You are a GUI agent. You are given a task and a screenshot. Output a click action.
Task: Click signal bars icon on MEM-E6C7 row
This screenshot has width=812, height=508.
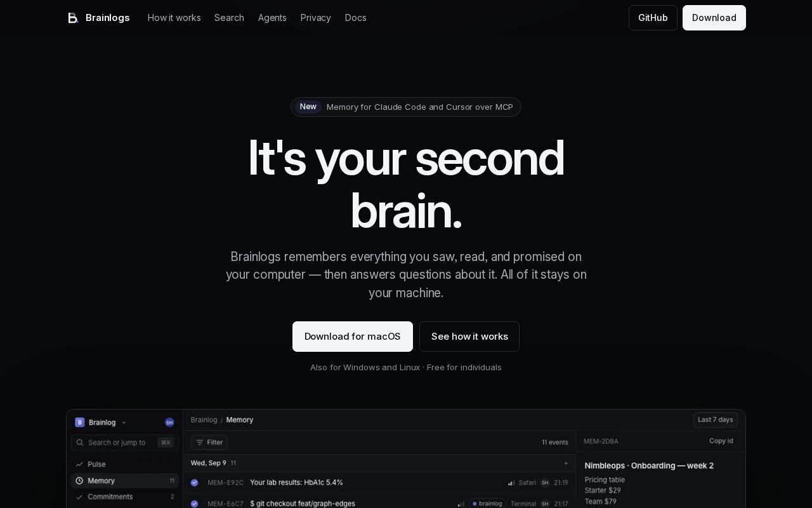tap(461, 504)
